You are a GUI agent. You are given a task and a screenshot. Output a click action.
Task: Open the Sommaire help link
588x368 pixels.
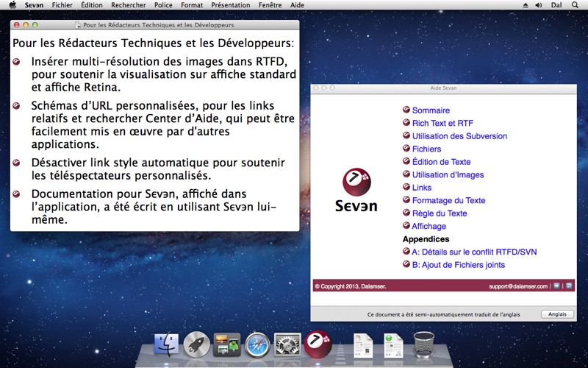(431, 110)
